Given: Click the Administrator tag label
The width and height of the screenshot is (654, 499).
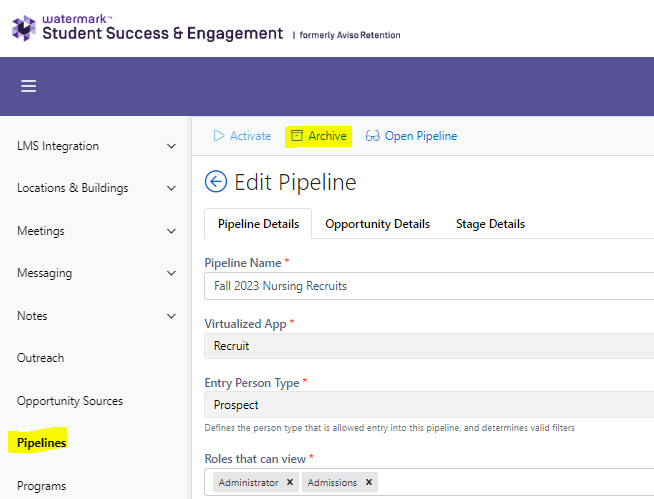Looking at the screenshot, I should click(248, 482).
